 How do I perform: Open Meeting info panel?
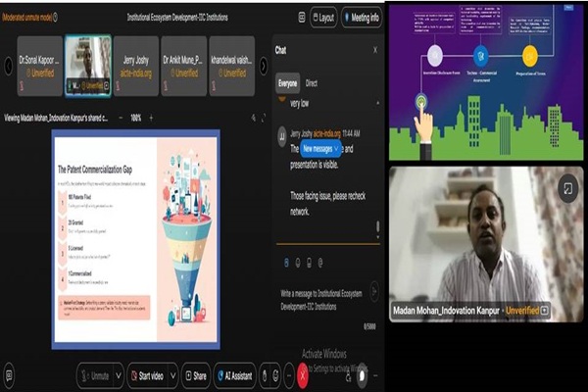(361, 18)
